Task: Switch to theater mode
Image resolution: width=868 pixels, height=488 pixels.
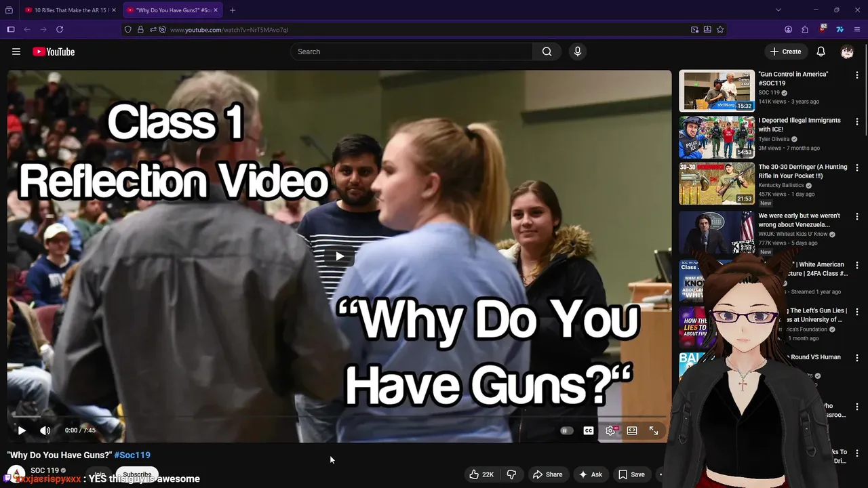Action: coord(632,430)
